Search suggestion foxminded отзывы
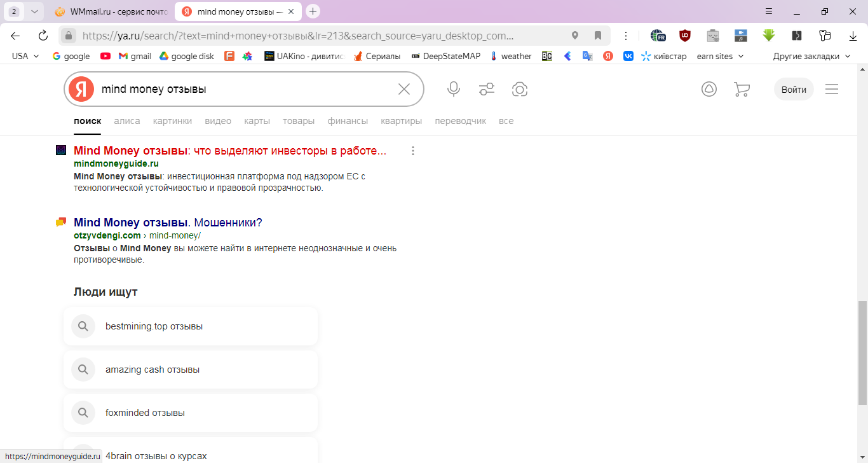 point(191,413)
